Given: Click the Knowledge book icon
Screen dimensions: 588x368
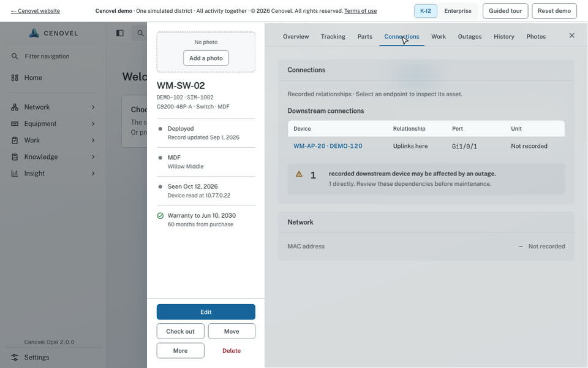Looking at the screenshot, I should (x=15, y=156).
